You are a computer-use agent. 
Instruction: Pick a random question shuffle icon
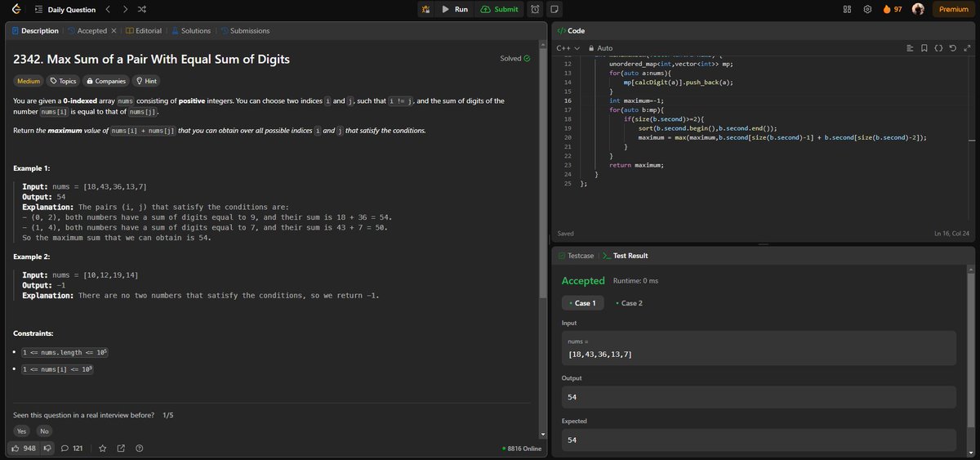pos(142,9)
